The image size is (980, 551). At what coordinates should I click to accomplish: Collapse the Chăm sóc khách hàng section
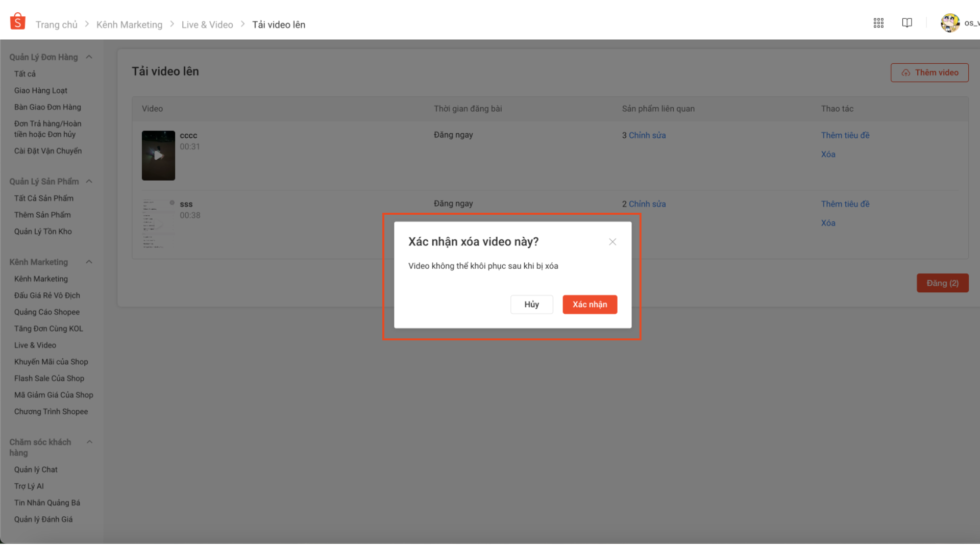(89, 442)
